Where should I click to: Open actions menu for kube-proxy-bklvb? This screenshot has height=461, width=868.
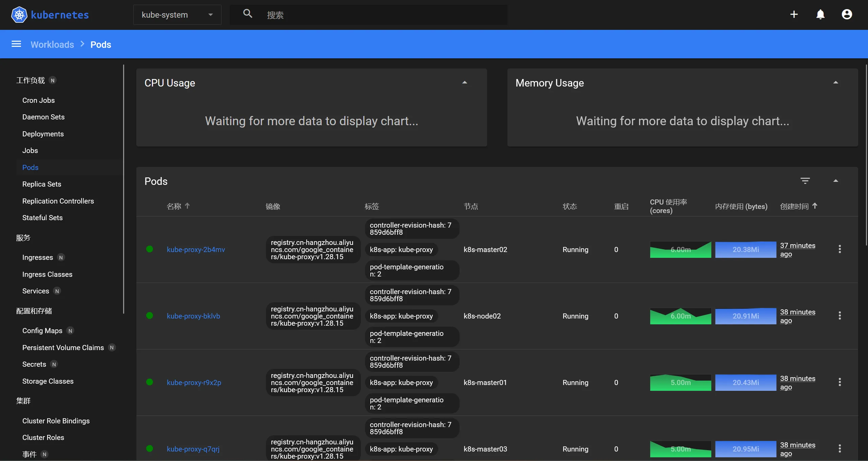point(840,316)
